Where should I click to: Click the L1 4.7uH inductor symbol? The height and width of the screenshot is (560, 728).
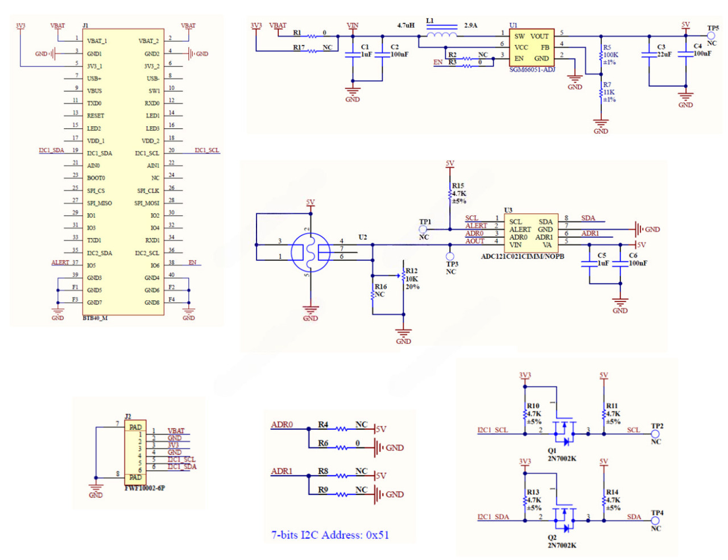pyautogui.click(x=442, y=35)
